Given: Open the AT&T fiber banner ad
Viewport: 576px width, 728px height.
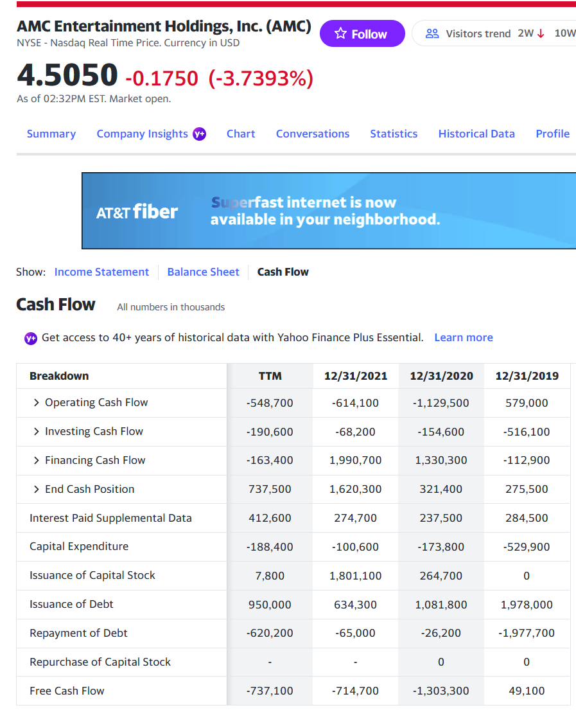Looking at the screenshot, I should coord(329,211).
